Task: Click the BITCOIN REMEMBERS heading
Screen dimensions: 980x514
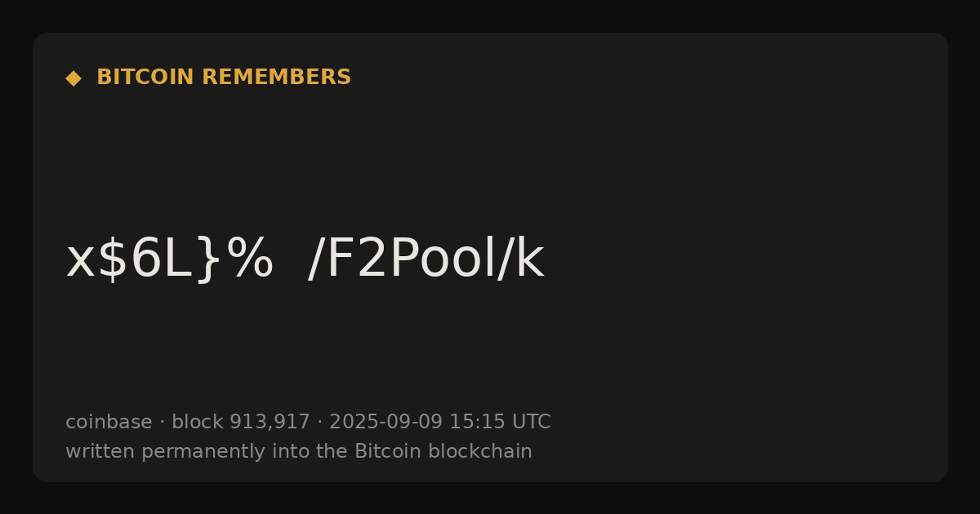Action: pyautogui.click(x=224, y=78)
